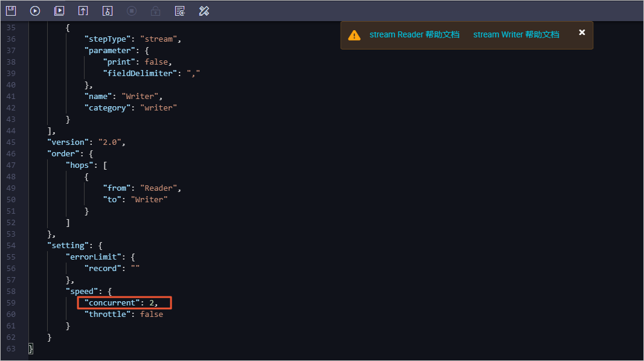Click the "speed" key on line 58
644x361 pixels.
click(82, 291)
